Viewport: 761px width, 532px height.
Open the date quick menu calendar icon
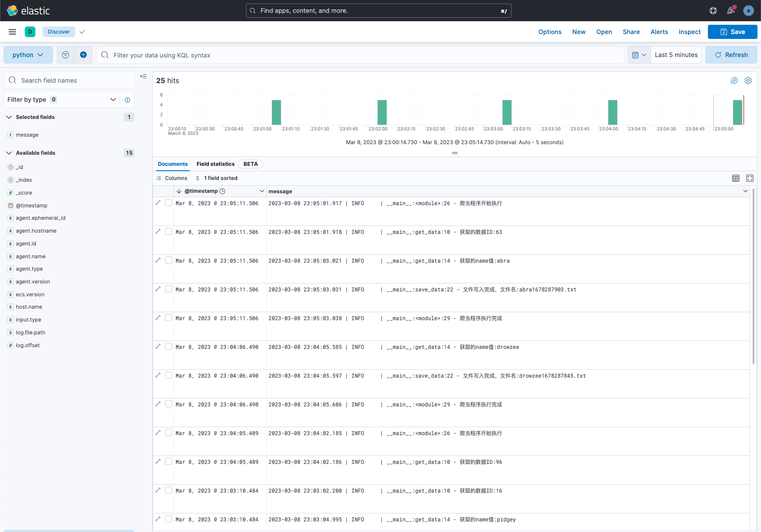(639, 55)
